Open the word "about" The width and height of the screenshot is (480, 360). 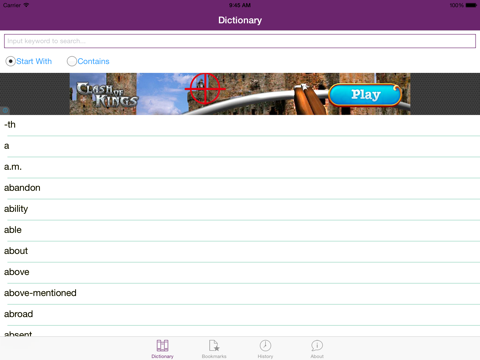[x=240, y=251]
